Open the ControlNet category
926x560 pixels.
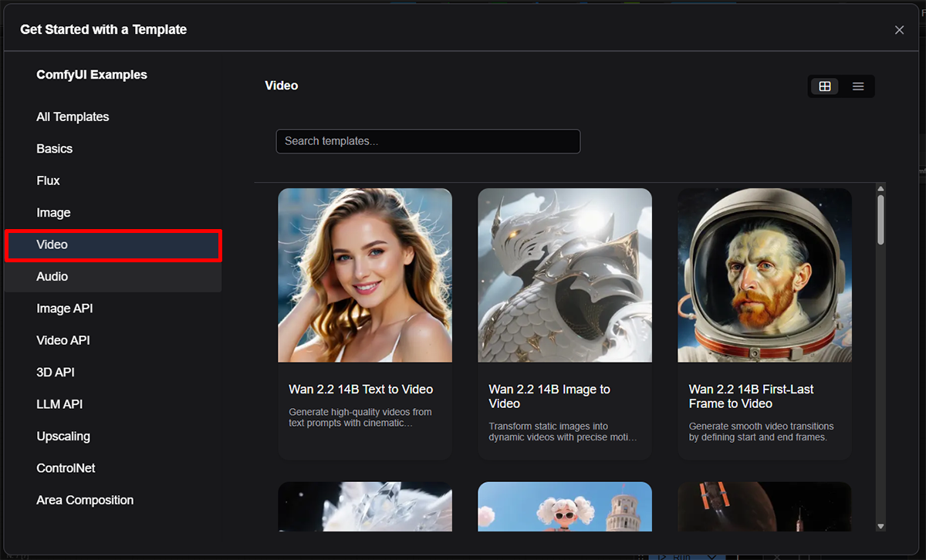[113, 468]
